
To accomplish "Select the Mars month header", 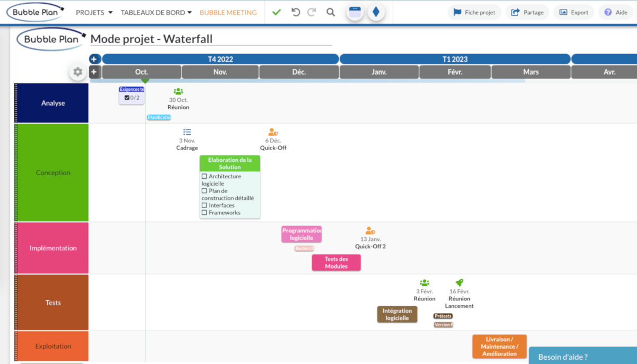I will click(x=531, y=72).
